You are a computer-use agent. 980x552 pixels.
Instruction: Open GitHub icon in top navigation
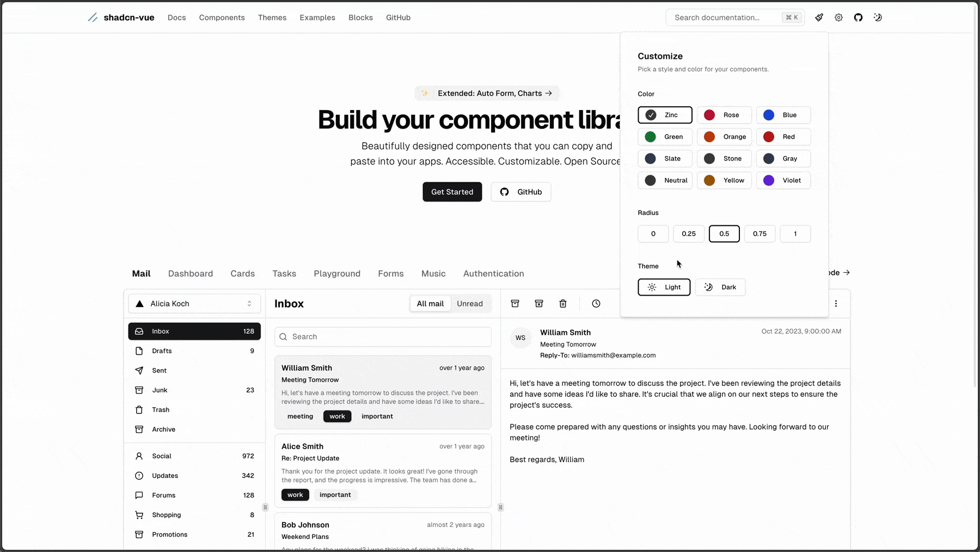point(858,17)
